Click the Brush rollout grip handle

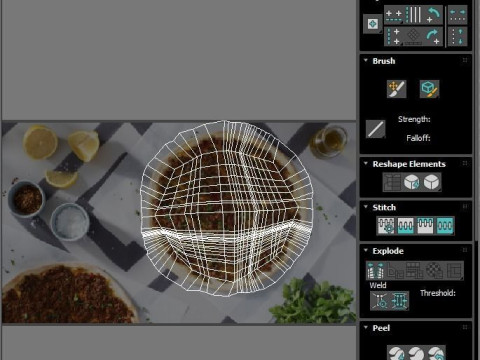[465, 60]
